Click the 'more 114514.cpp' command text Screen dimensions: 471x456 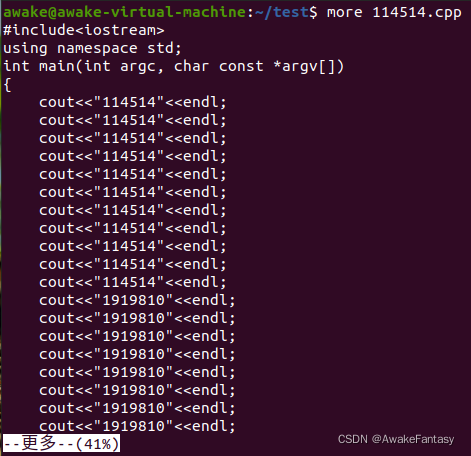394,12
